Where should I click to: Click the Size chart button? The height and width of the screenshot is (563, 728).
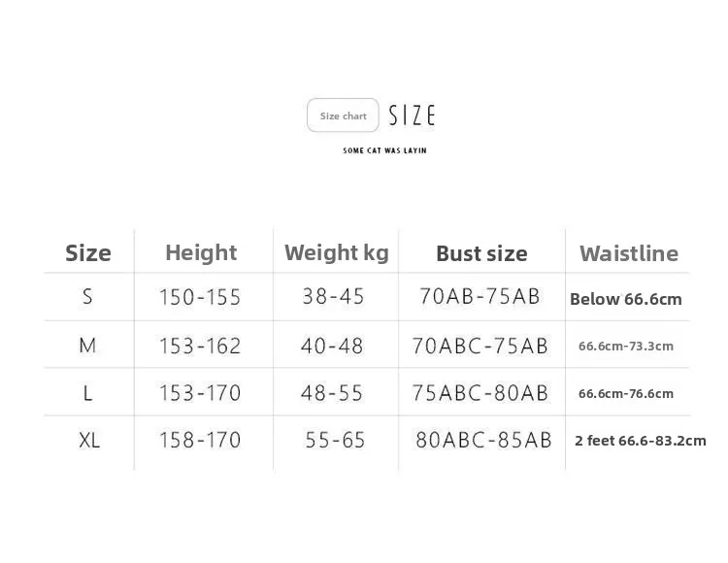click(343, 116)
